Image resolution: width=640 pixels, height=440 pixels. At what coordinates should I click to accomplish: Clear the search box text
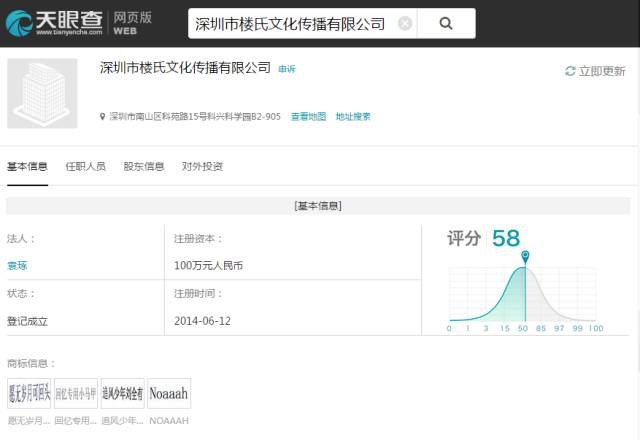(x=404, y=24)
